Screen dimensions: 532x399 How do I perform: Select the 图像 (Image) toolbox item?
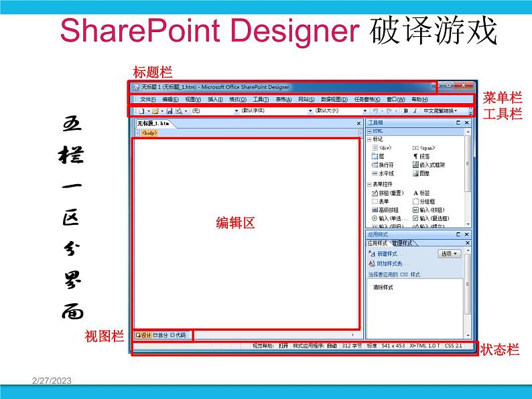(x=421, y=173)
